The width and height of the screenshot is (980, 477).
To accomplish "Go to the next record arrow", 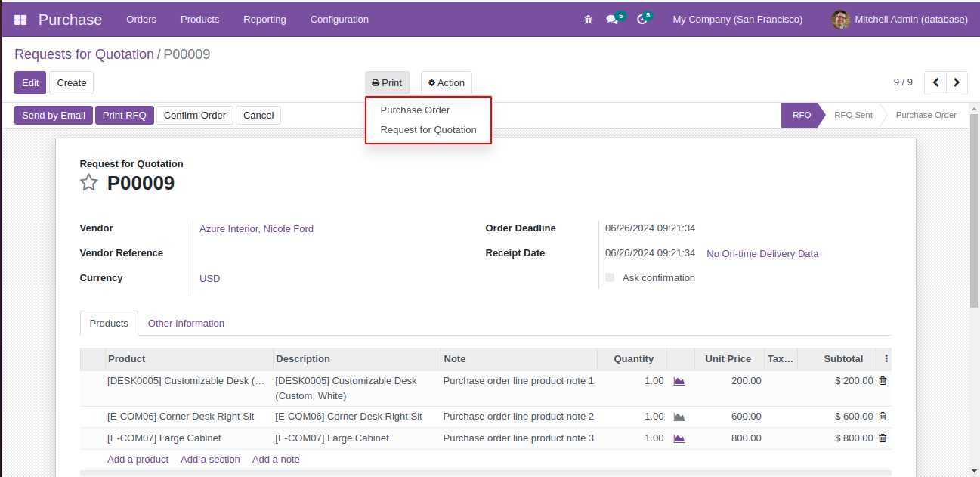I will (957, 82).
